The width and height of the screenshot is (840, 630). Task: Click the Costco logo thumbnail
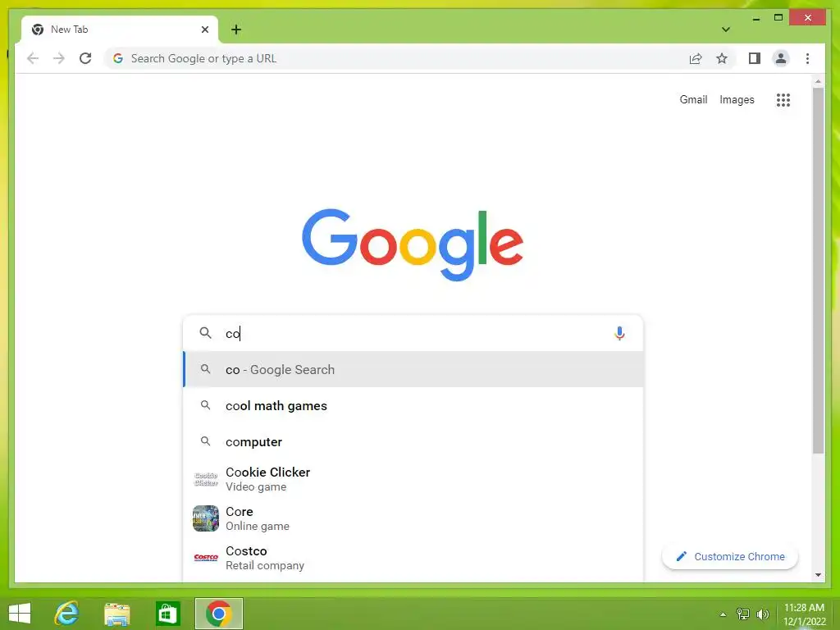206,558
